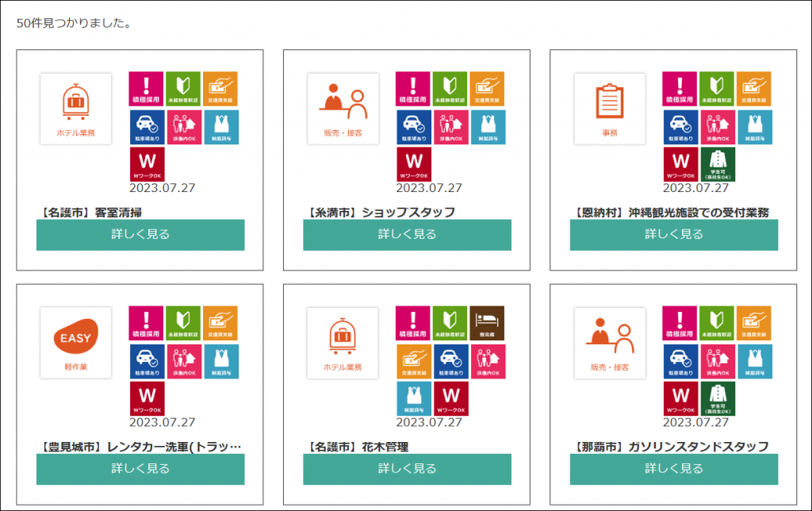The width and height of the screenshot is (812, 511).
Task: Open 豊見城市 レンタカー洗車 job details button
Action: (140, 469)
